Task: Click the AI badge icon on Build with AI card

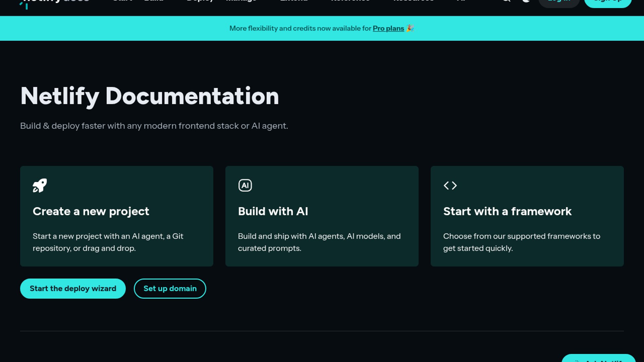Action: click(x=245, y=185)
